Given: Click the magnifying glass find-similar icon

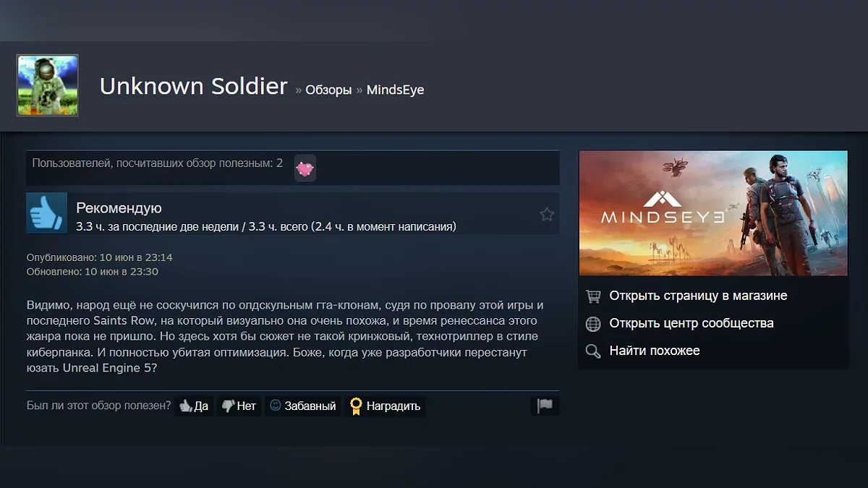Looking at the screenshot, I should (x=593, y=351).
